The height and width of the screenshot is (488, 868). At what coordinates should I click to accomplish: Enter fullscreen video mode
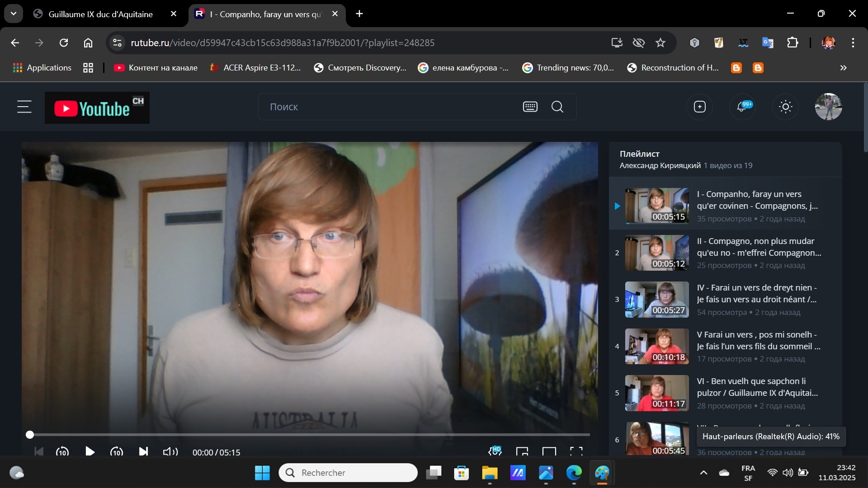(576, 451)
